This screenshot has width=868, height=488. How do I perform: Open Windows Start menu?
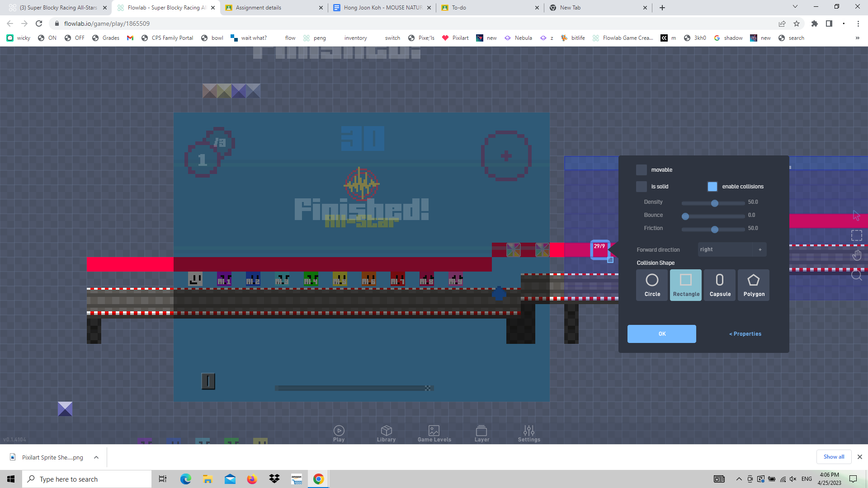(x=11, y=479)
